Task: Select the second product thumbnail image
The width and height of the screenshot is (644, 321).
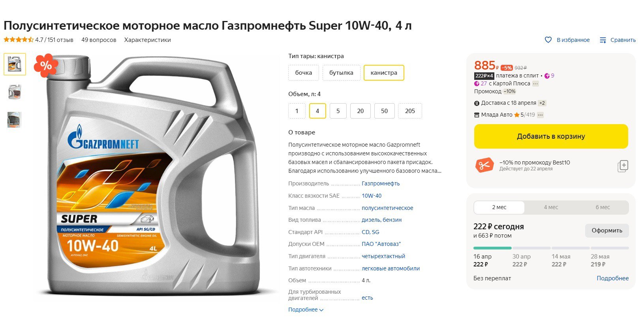Action: pos(15,92)
